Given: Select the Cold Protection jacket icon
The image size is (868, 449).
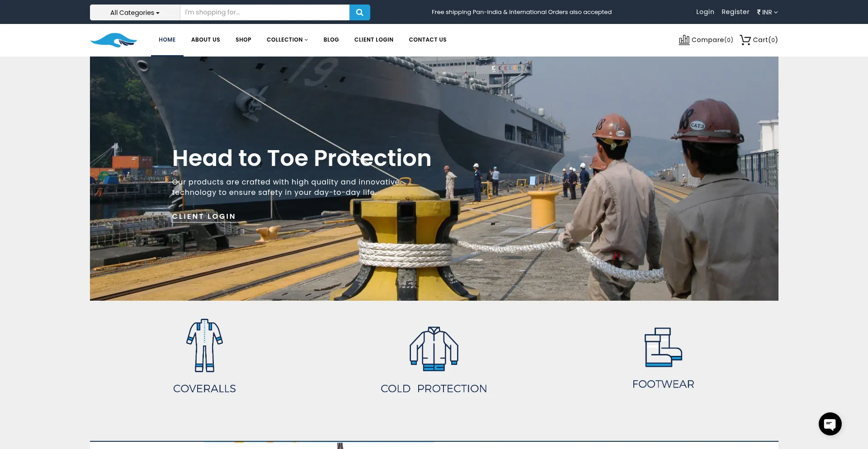Looking at the screenshot, I should coord(434,349).
